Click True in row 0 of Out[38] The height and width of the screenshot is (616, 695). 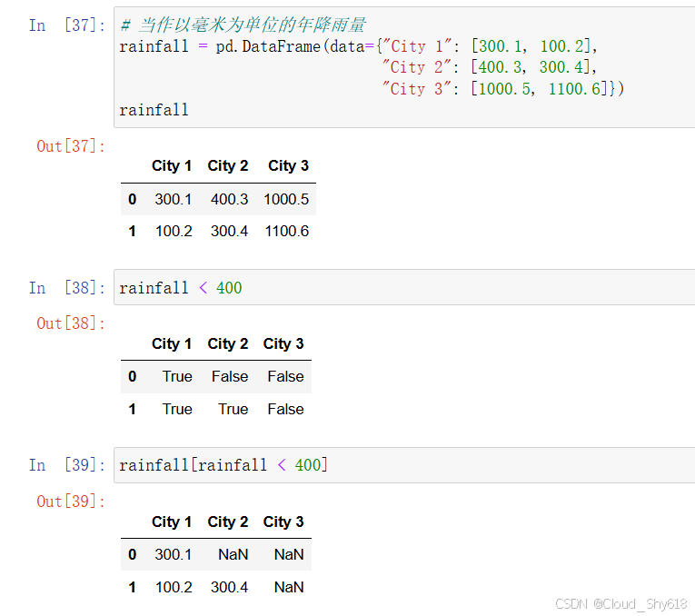pos(177,376)
